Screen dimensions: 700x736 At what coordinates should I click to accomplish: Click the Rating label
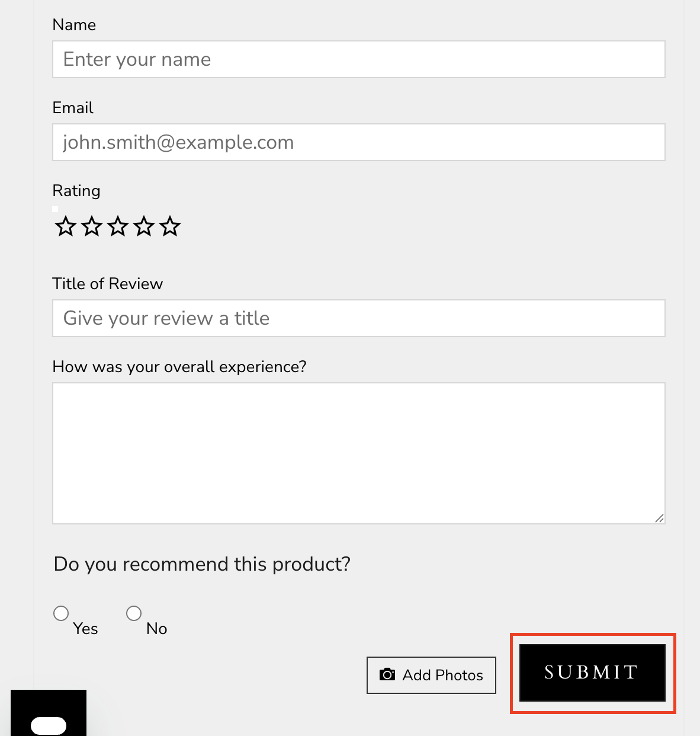point(76,191)
